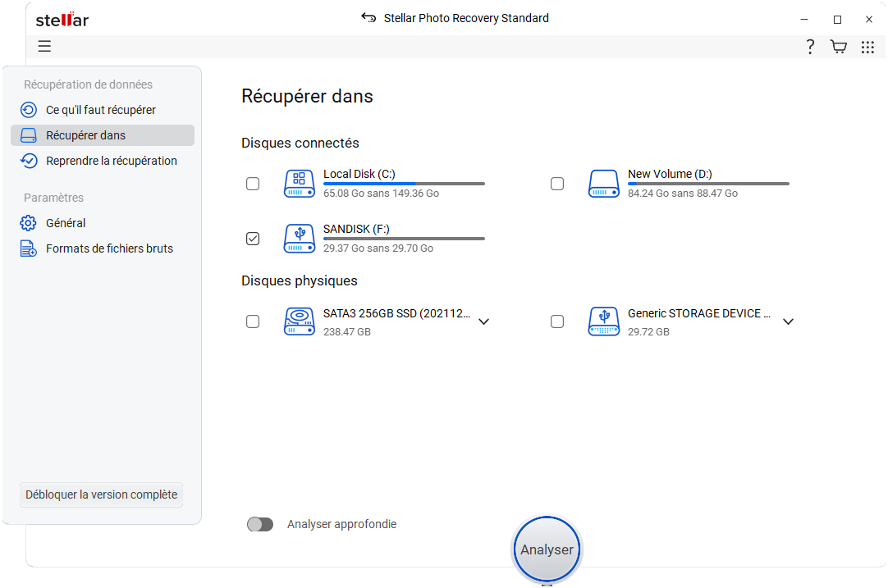Click the Stellar logo in top left
This screenshot has width=888, height=588.
click(x=62, y=19)
